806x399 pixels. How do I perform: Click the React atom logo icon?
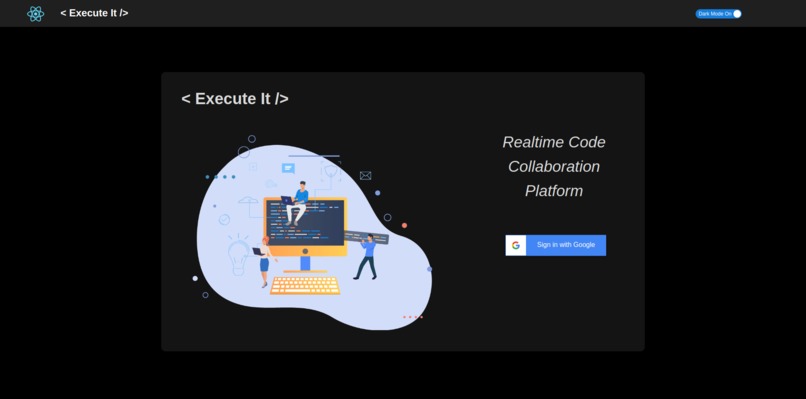click(35, 13)
